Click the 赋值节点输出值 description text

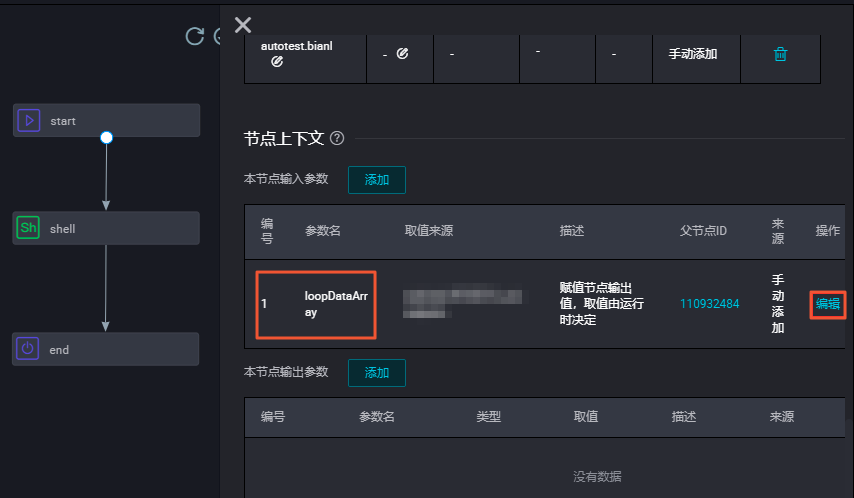pos(601,303)
